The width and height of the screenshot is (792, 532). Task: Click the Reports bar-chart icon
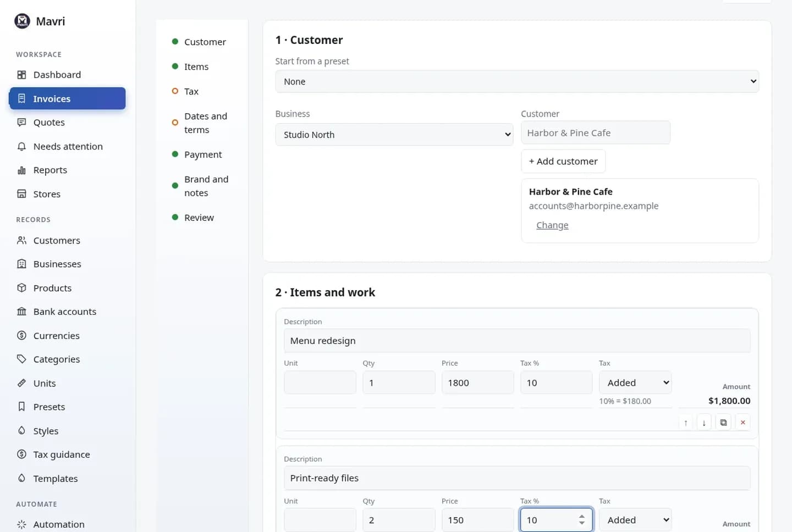coord(21,170)
